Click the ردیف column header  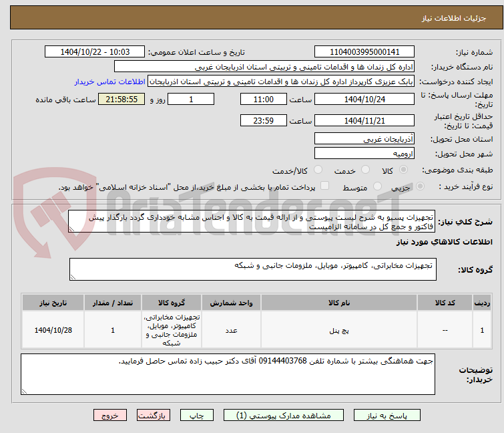482,303
